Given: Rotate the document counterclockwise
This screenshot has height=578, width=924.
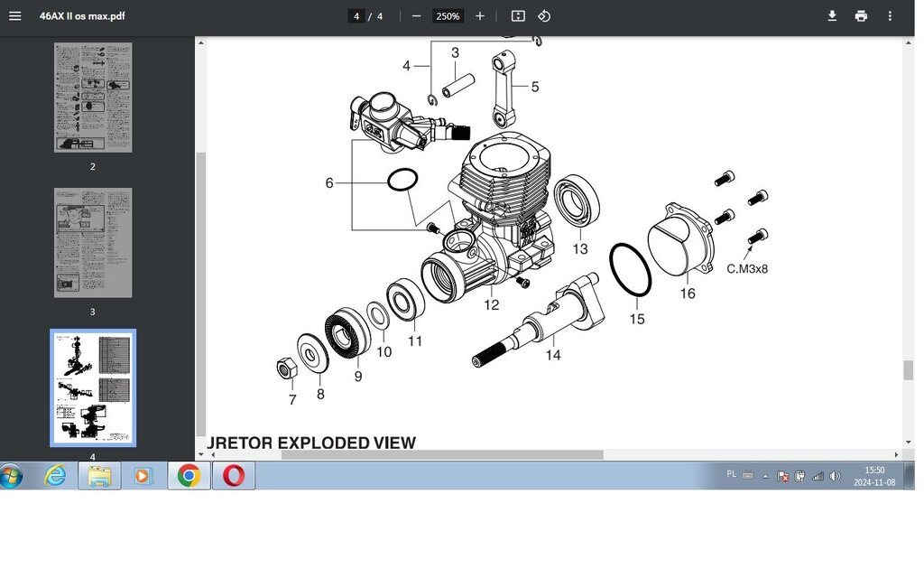Looking at the screenshot, I should point(544,16).
